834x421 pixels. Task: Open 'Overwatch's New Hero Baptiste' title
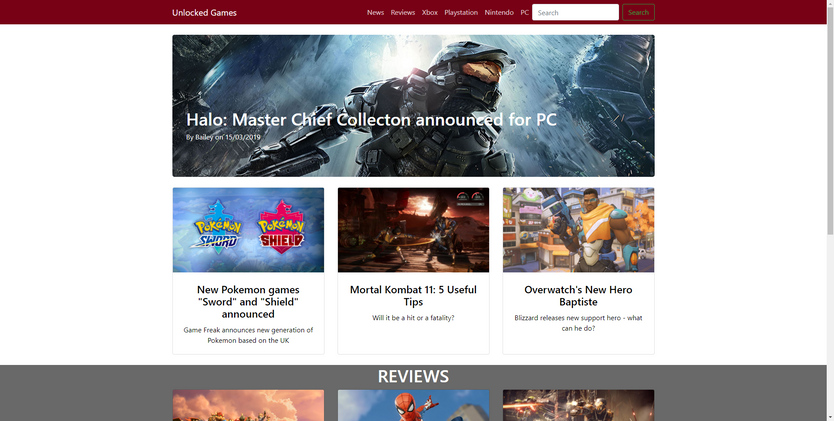(578, 296)
